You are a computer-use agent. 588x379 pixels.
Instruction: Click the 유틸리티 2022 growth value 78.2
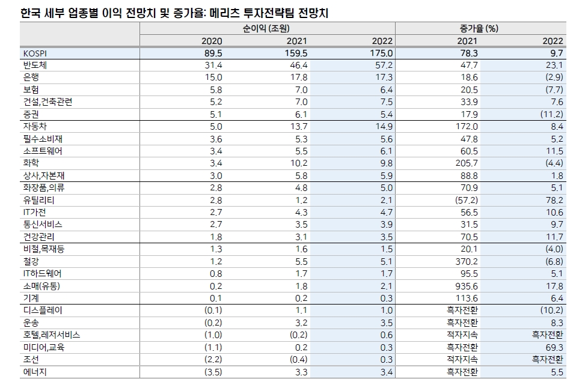pos(554,199)
